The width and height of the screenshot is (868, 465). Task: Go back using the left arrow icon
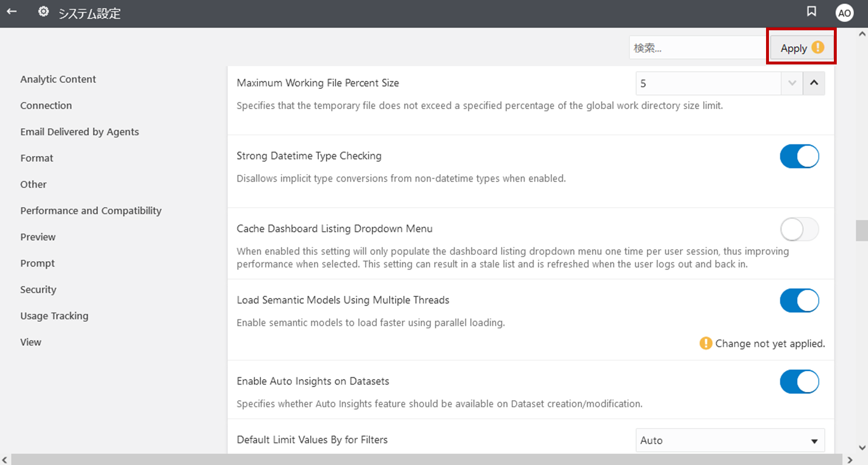coord(12,12)
